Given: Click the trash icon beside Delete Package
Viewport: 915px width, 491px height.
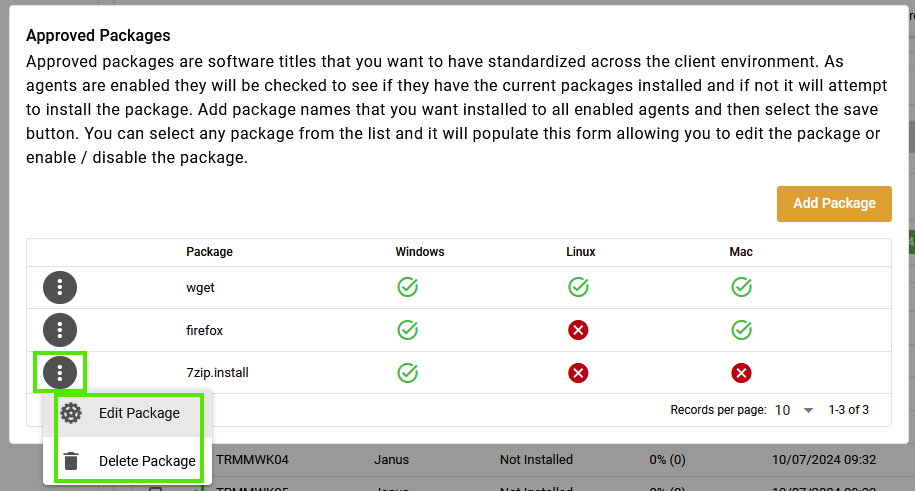Looking at the screenshot, I should coord(71,461).
